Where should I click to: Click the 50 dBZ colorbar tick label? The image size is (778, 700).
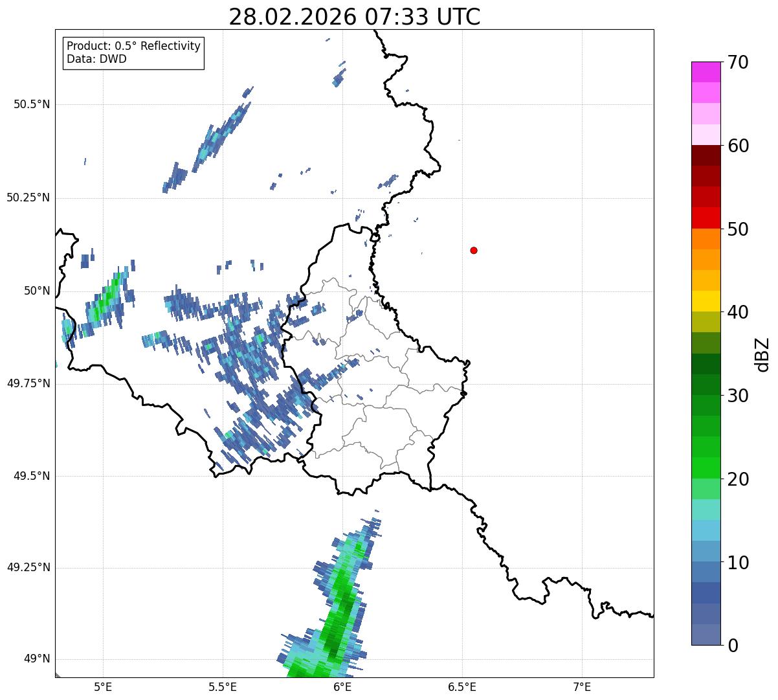(x=738, y=230)
